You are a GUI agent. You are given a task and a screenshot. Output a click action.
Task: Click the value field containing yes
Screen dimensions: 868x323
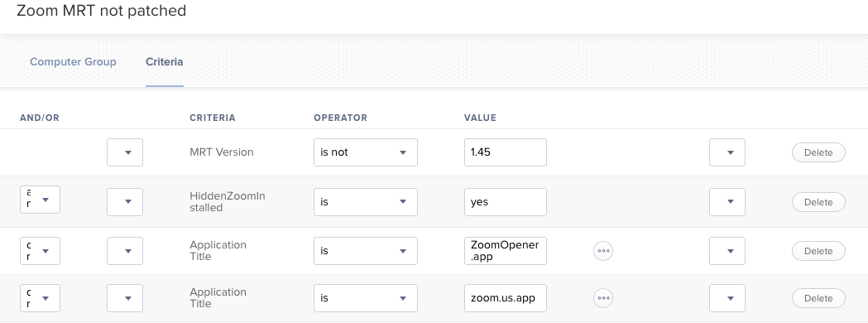point(506,202)
